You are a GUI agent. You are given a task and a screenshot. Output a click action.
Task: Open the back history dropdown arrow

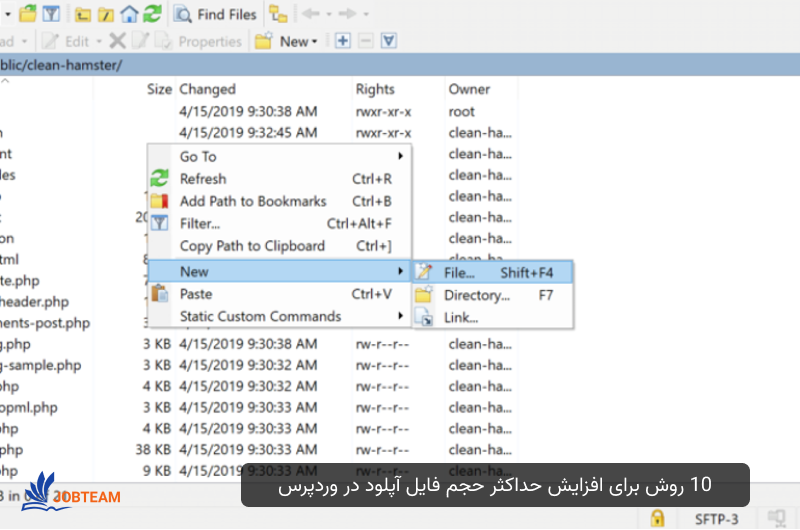pyautogui.click(x=329, y=14)
